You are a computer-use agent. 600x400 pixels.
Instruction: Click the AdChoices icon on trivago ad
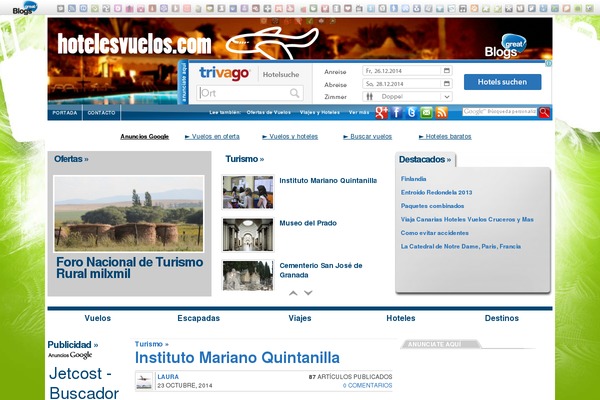[548, 63]
